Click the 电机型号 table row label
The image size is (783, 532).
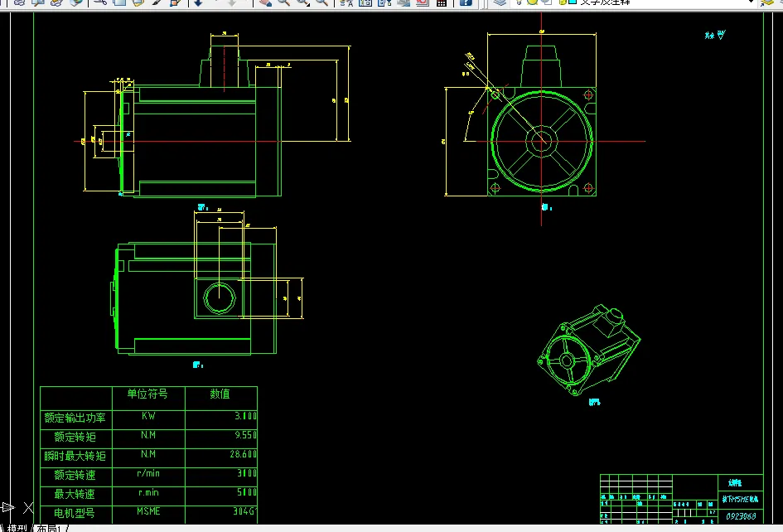(75, 513)
